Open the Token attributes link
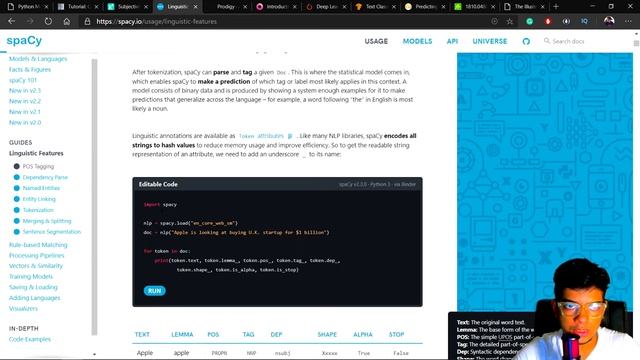Screen dimensions: 640x360 (x=261, y=136)
